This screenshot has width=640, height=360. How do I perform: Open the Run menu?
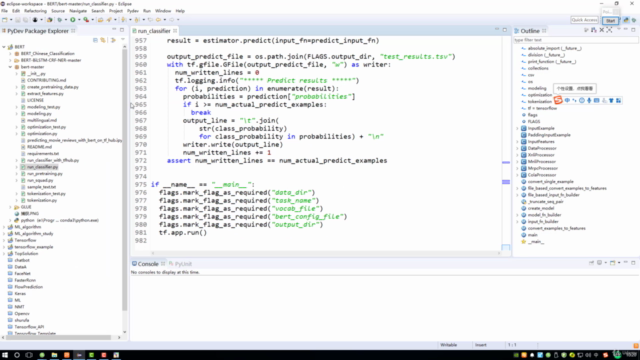tap(147, 11)
